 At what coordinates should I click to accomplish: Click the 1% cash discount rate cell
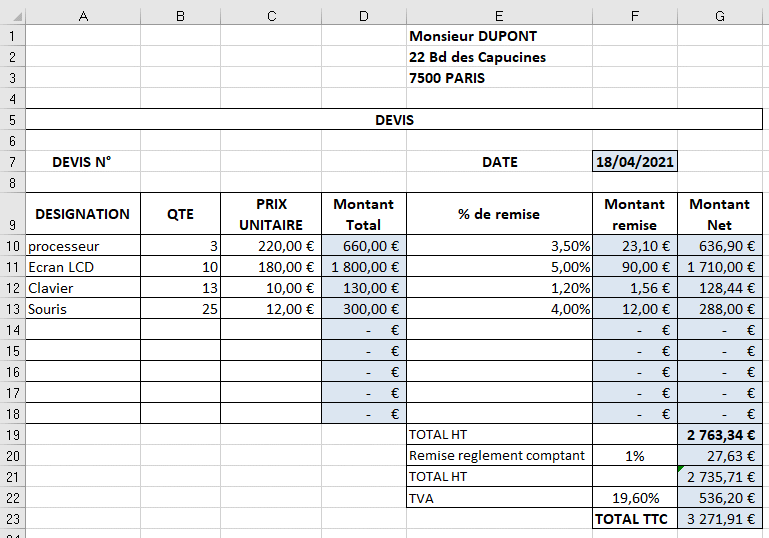[634, 456]
